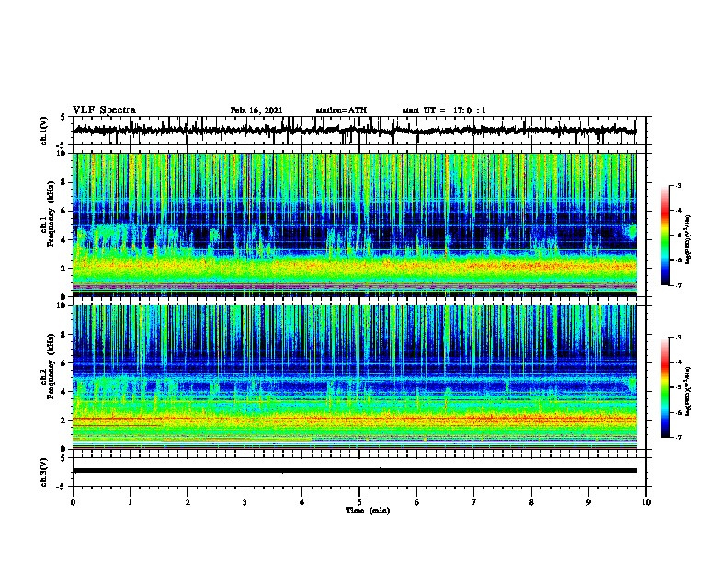The height and width of the screenshot is (563, 728).
Task: Click the 'ch.1(V)' axis label
Action: tap(44, 131)
